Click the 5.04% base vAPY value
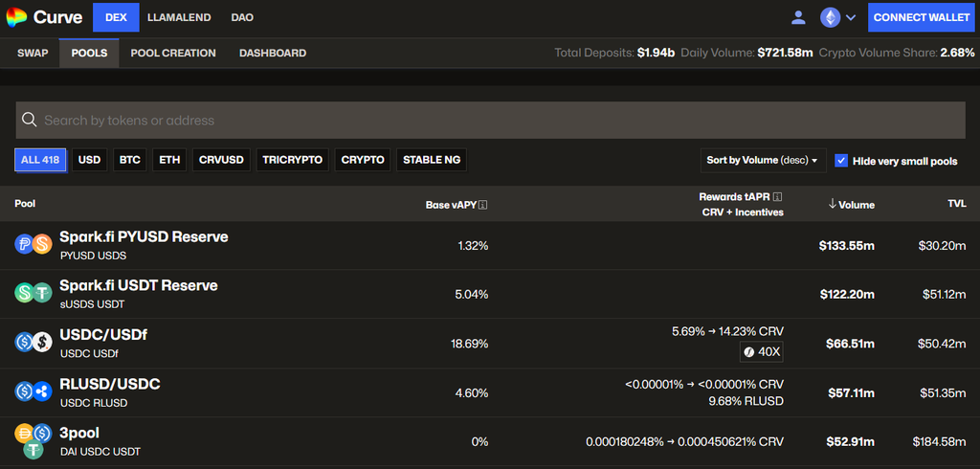The width and height of the screenshot is (980, 469). click(472, 295)
